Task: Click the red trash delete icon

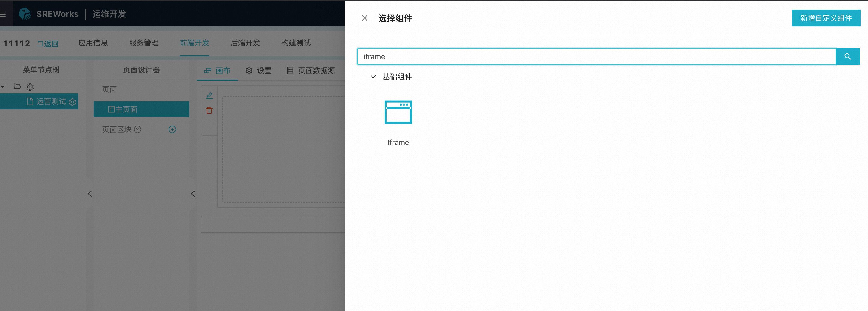Action: (x=209, y=110)
